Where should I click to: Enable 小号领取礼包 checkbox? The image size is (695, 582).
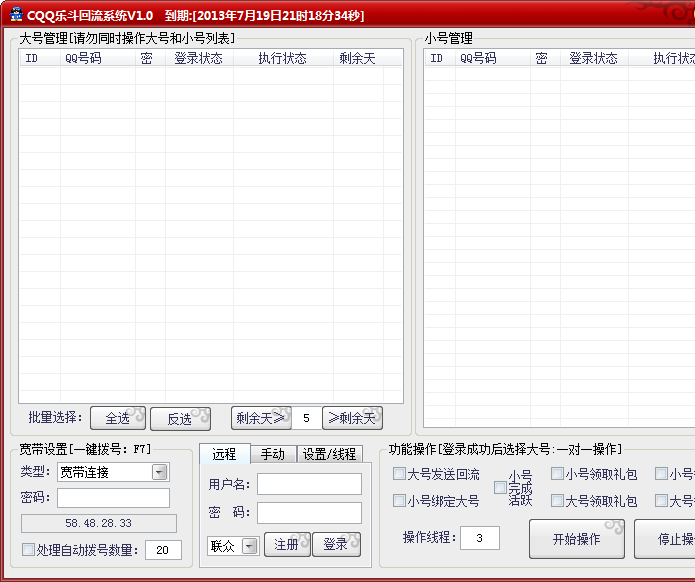tap(557, 474)
